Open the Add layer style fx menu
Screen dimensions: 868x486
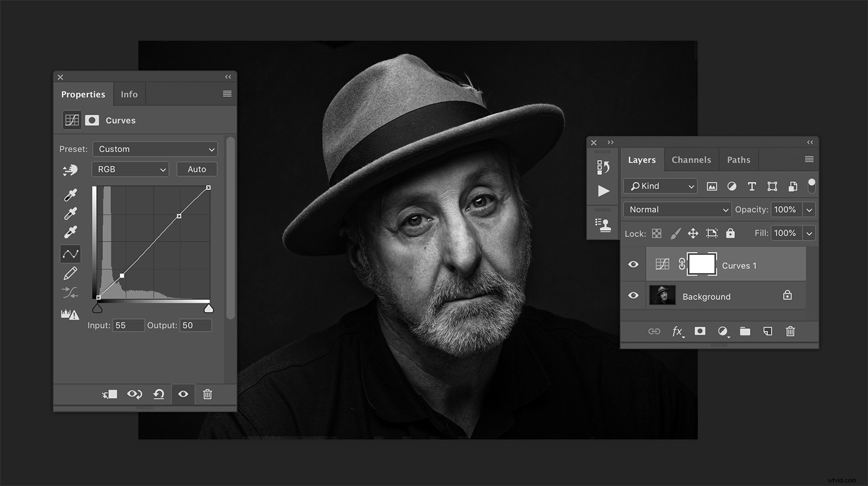coord(678,331)
